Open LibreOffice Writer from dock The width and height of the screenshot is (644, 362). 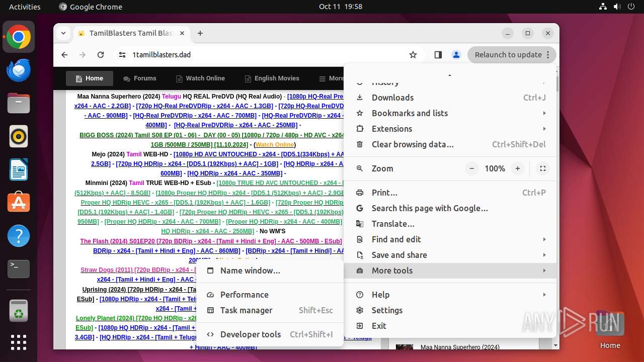[19, 169]
